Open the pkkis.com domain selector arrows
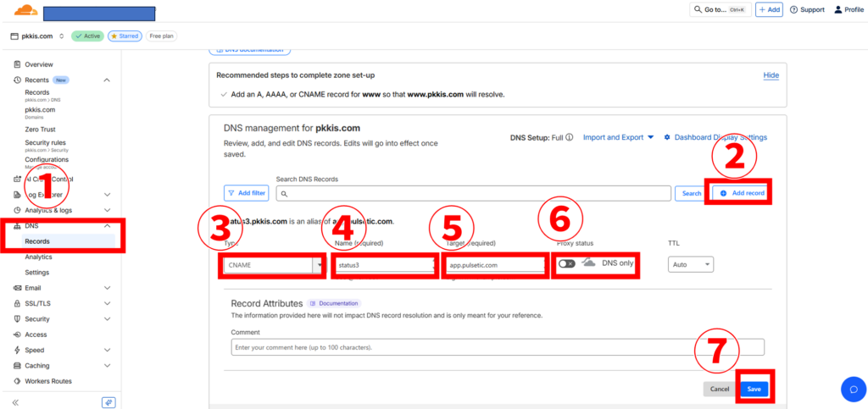 (61, 36)
